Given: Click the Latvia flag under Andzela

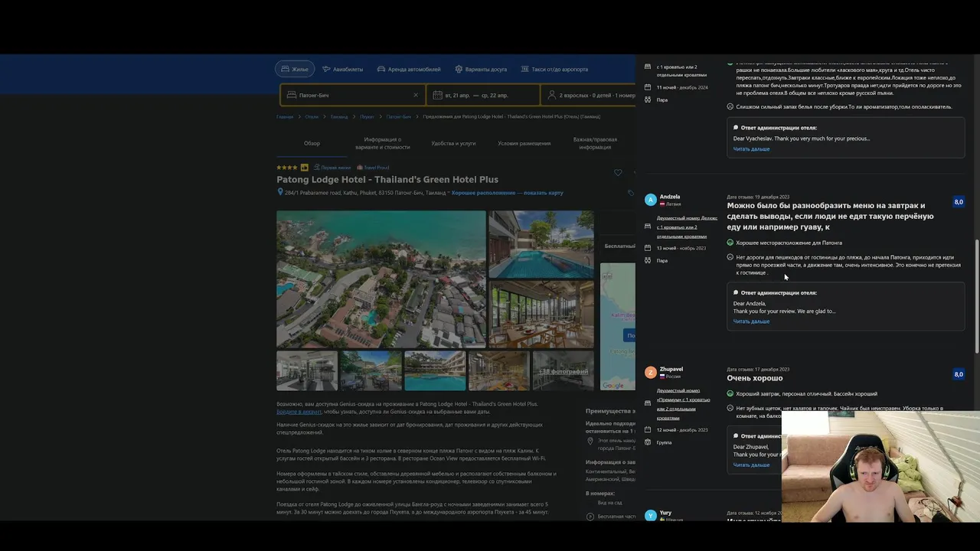Looking at the screenshot, I should click(662, 204).
